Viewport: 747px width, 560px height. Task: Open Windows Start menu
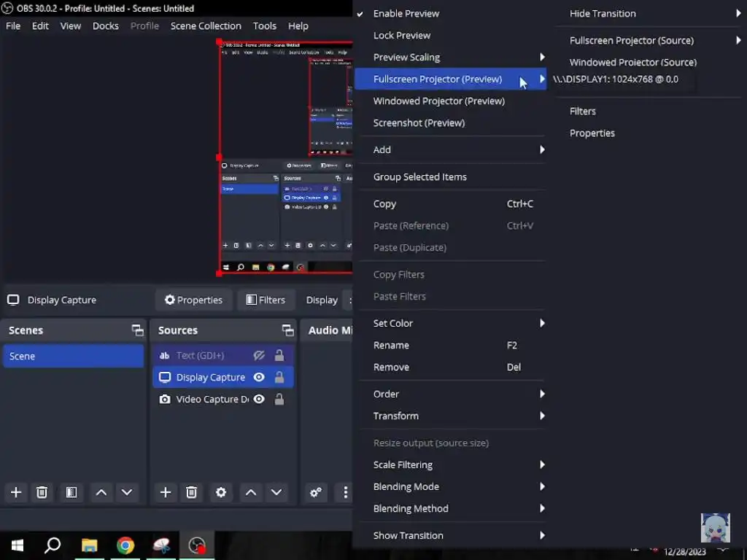[x=18, y=545]
